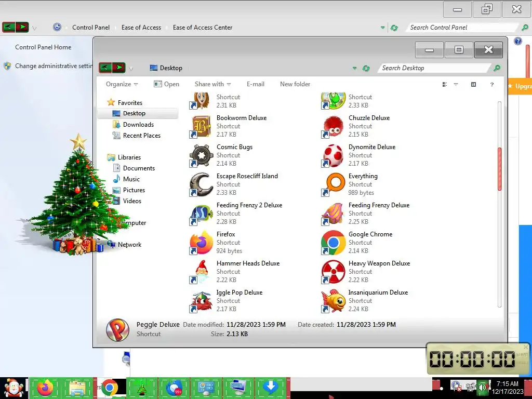Click the search magnifier icon in Desktop window
Image resolution: width=532 pixels, height=399 pixels.
click(497, 68)
